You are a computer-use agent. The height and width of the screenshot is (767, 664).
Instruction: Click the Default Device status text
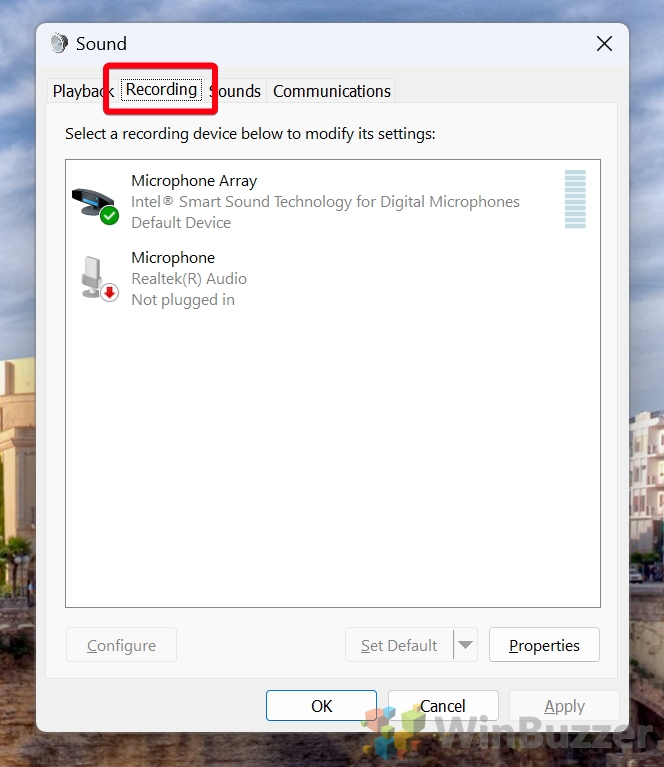(x=181, y=223)
